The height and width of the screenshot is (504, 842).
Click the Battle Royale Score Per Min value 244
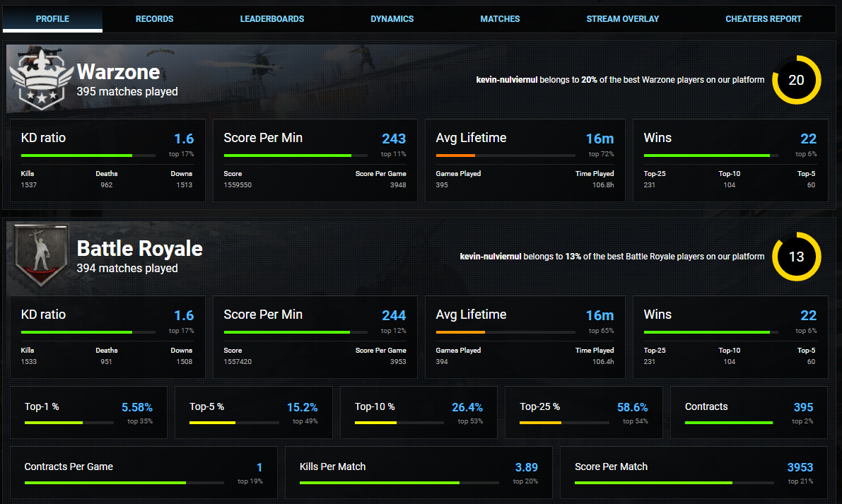pyautogui.click(x=394, y=315)
